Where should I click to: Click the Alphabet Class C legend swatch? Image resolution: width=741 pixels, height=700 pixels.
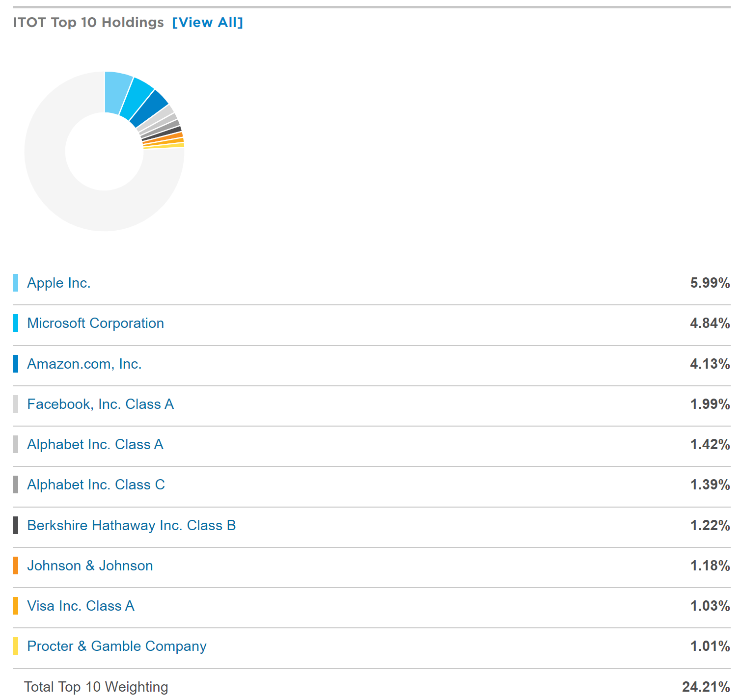click(x=16, y=485)
